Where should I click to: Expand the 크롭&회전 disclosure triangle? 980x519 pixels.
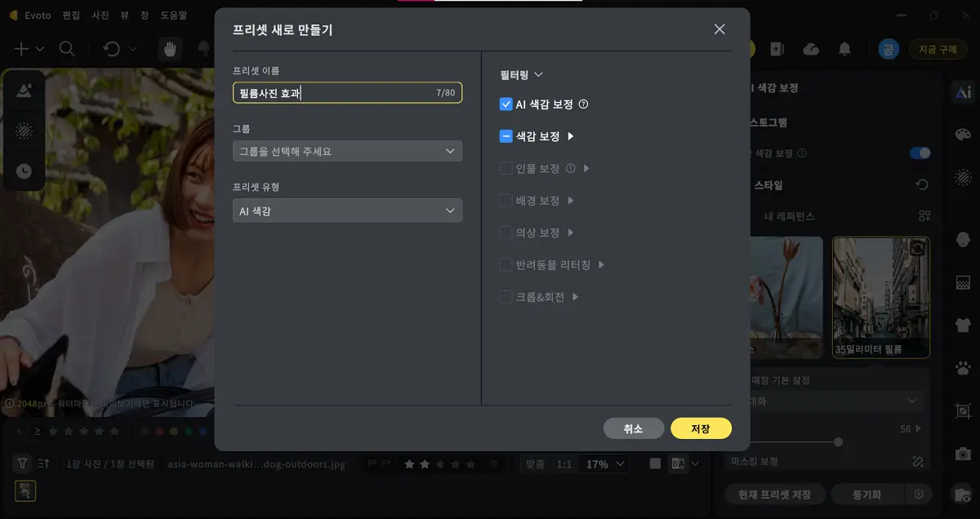575,297
